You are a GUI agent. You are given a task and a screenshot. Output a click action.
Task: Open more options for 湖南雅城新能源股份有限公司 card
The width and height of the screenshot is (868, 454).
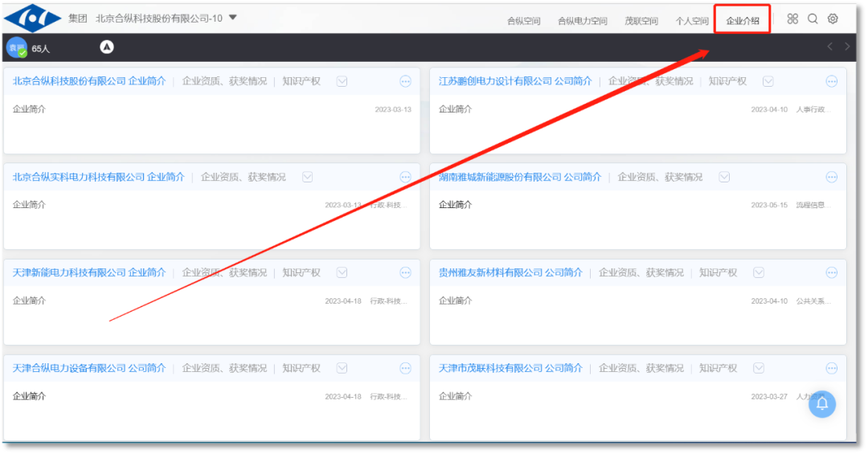click(x=832, y=177)
